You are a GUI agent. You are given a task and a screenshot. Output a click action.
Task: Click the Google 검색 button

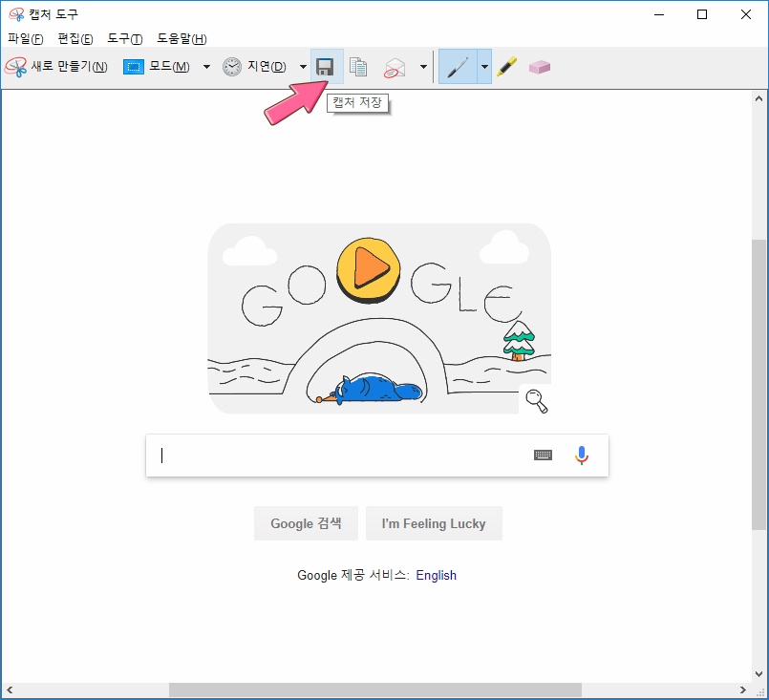pyautogui.click(x=306, y=523)
